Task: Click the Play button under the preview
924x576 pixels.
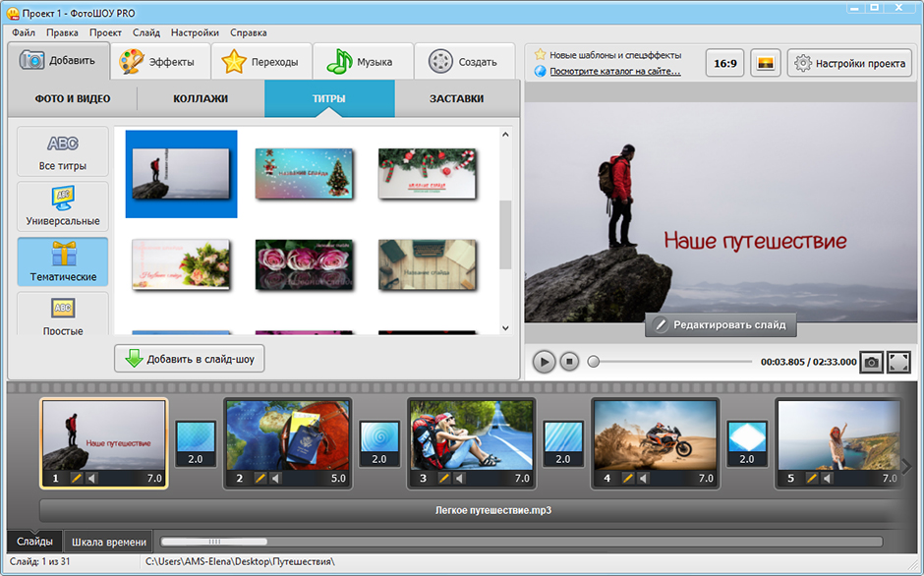Action: [544, 362]
